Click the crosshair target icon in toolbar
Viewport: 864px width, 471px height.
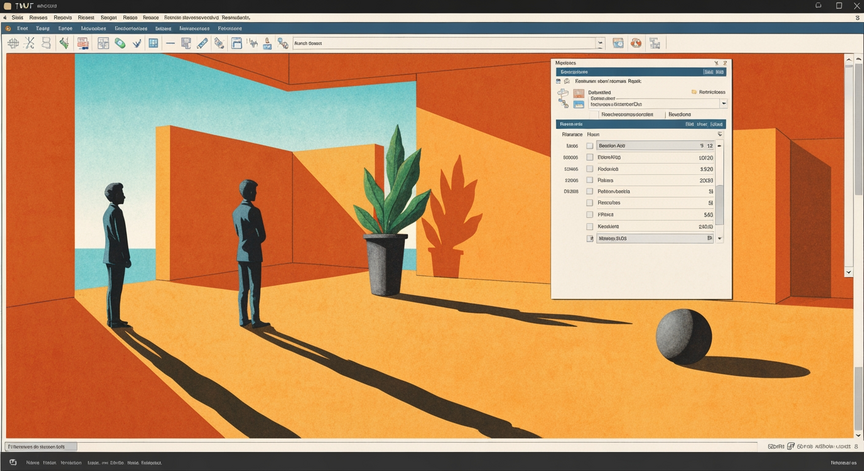pos(14,43)
